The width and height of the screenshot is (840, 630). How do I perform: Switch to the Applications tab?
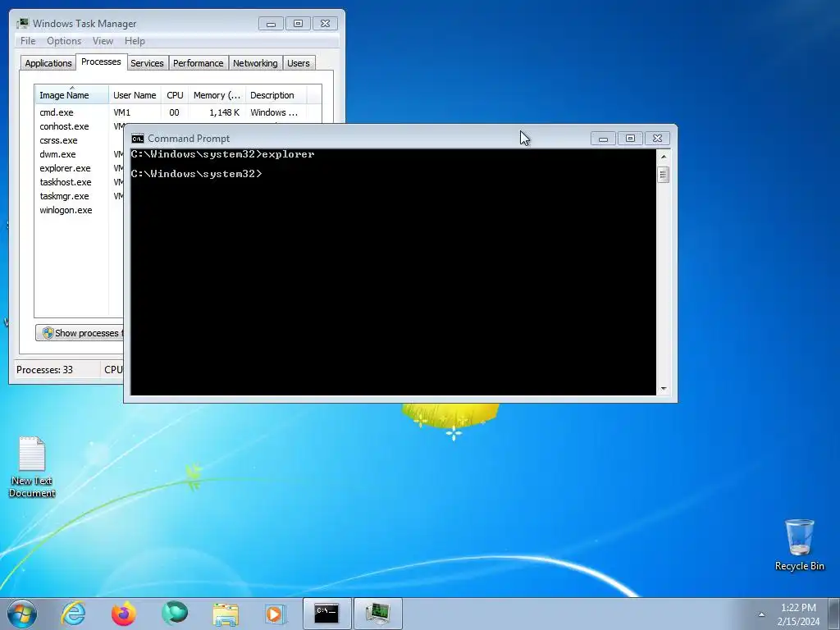pyautogui.click(x=48, y=63)
